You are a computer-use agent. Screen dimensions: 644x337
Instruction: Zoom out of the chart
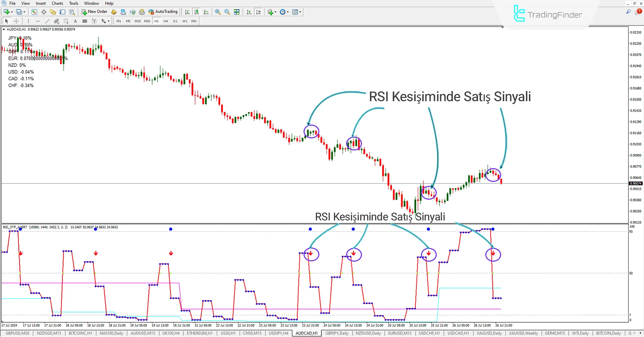[227, 12]
